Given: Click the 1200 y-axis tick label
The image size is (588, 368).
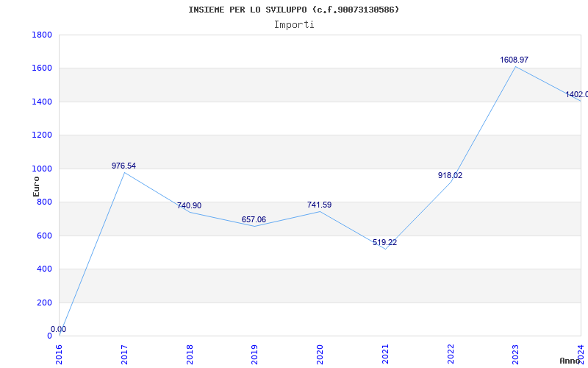Looking at the screenshot, I should tap(42, 135).
